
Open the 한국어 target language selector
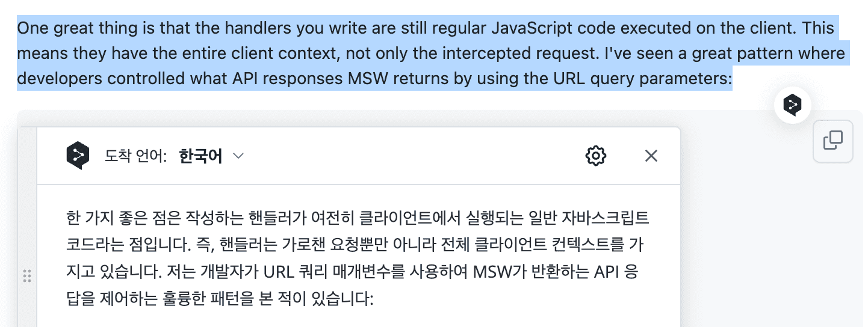pos(200,157)
